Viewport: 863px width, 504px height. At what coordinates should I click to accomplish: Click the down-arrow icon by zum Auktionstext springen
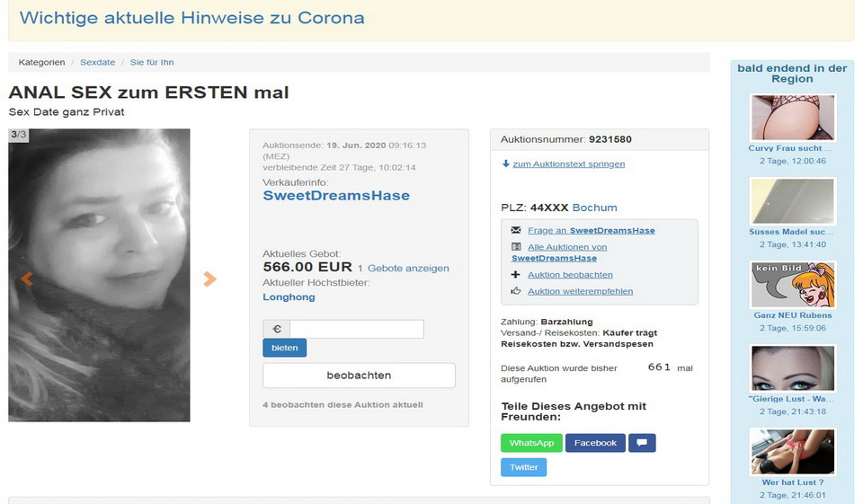(506, 164)
